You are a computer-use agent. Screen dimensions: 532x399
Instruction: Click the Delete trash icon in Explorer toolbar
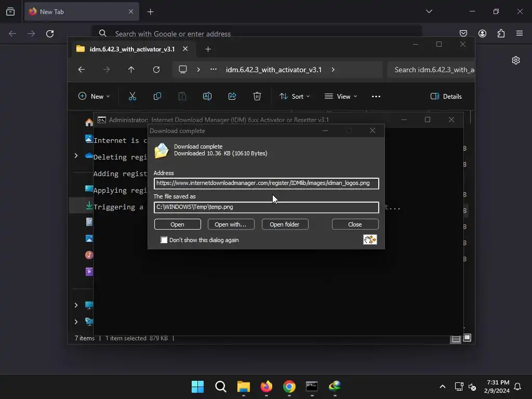pos(257,96)
